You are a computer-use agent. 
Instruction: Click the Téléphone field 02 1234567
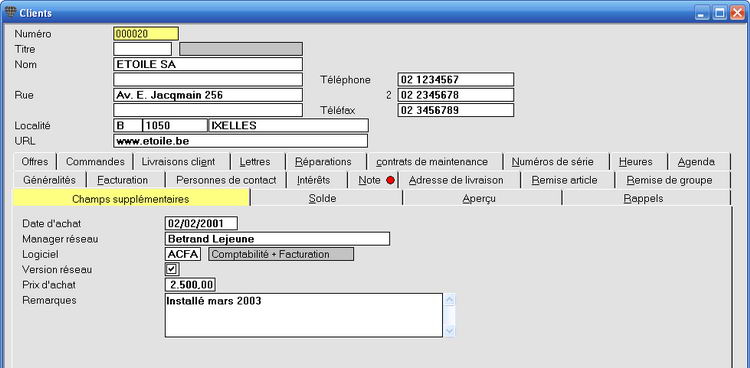pos(455,79)
